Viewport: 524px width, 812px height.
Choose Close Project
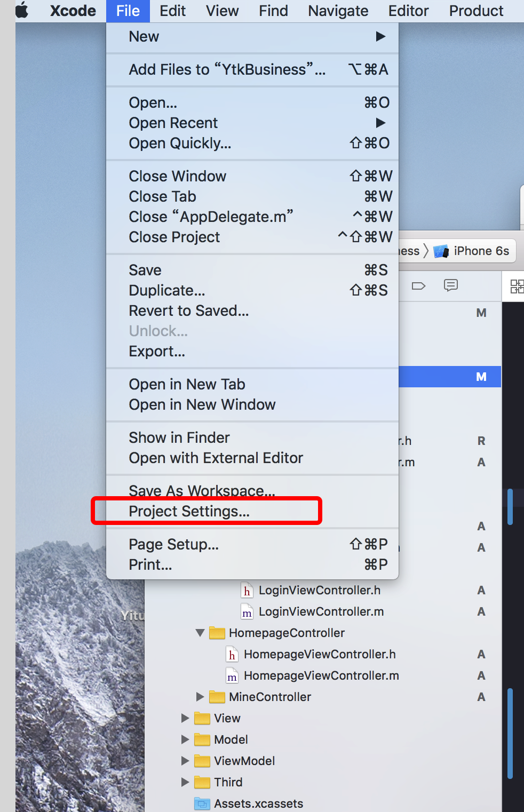coord(252,237)
